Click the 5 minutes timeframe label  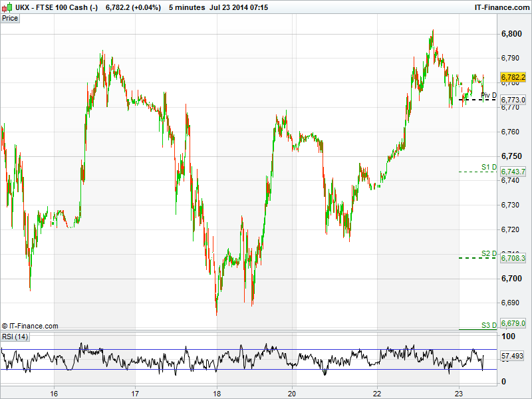click(x=187, y=7)
